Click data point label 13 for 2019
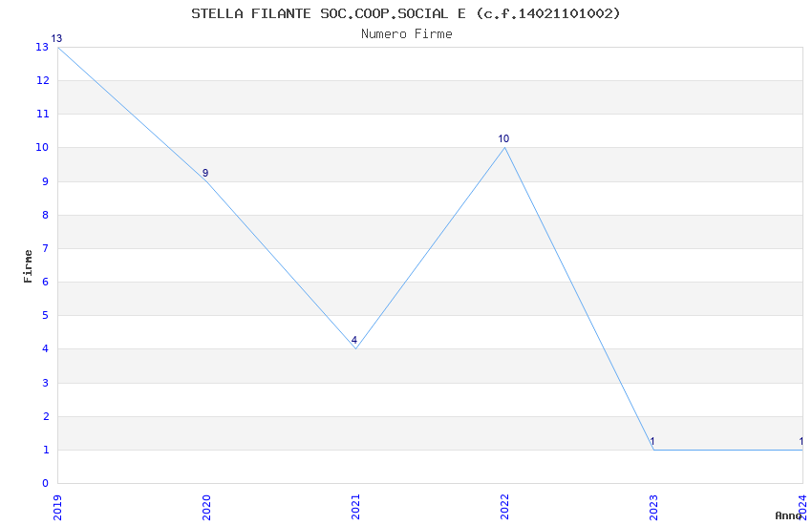 (x=56, y=38)
